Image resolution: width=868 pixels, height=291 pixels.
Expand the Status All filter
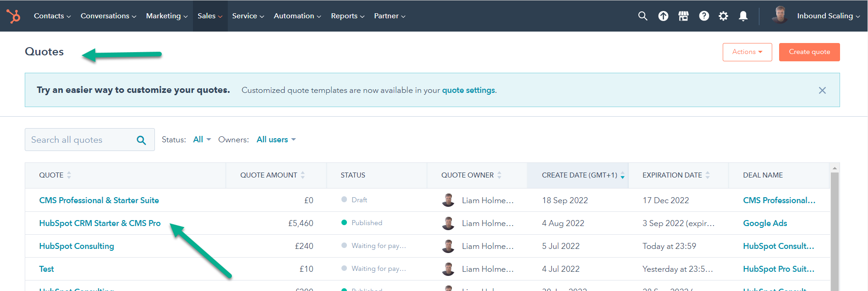point(202,140)
